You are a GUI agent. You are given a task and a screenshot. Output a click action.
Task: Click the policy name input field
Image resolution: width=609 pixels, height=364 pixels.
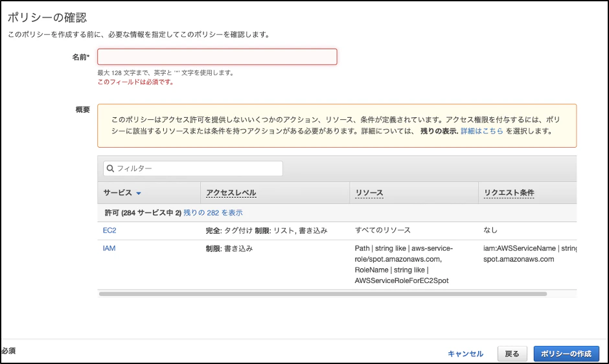coord(217,57)
